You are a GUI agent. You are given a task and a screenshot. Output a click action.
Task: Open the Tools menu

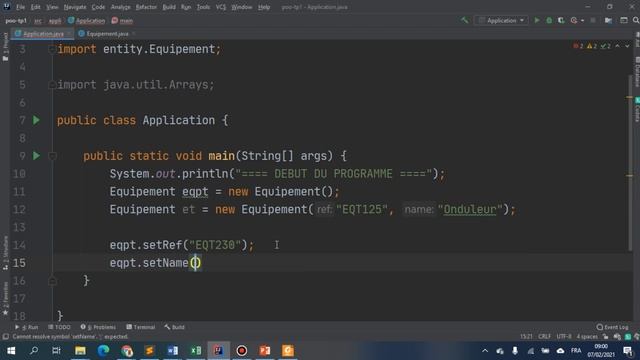203,7
